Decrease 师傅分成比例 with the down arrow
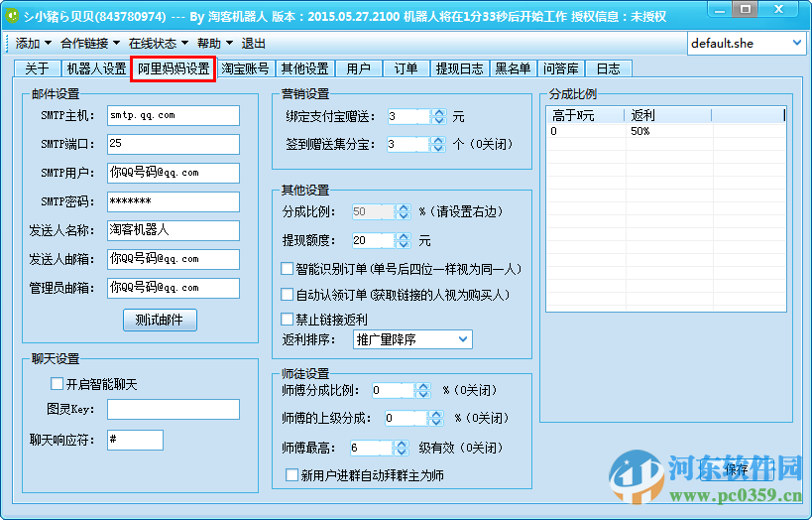This screenshot has width=812, height=520. pyautogui.click(x=423, y=395)
